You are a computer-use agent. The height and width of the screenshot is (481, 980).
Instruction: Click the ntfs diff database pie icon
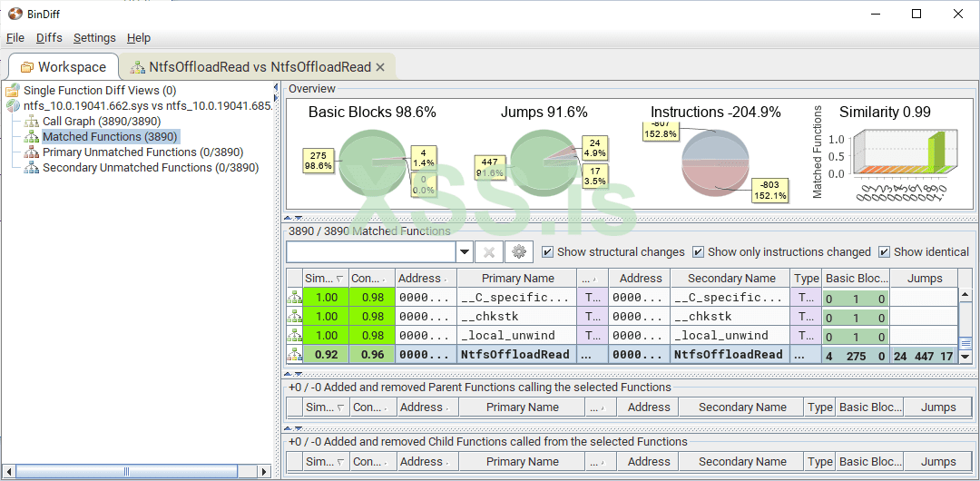(13, 105)
